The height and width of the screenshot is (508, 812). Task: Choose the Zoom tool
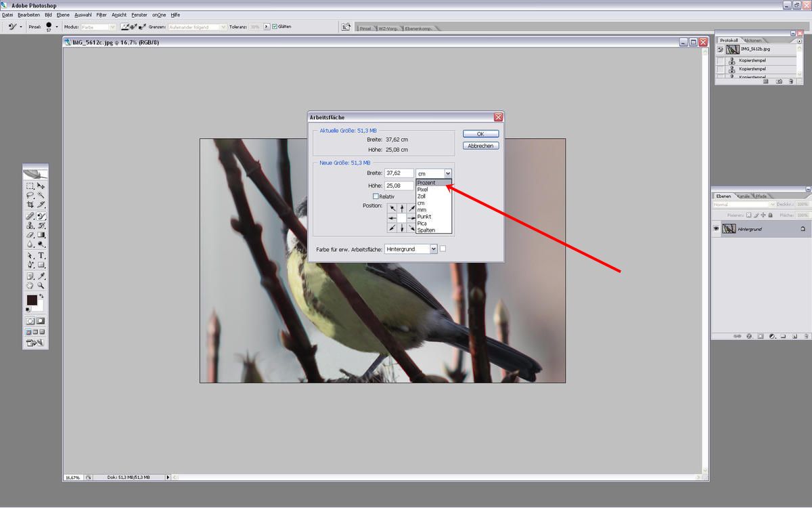pos(41,286)
